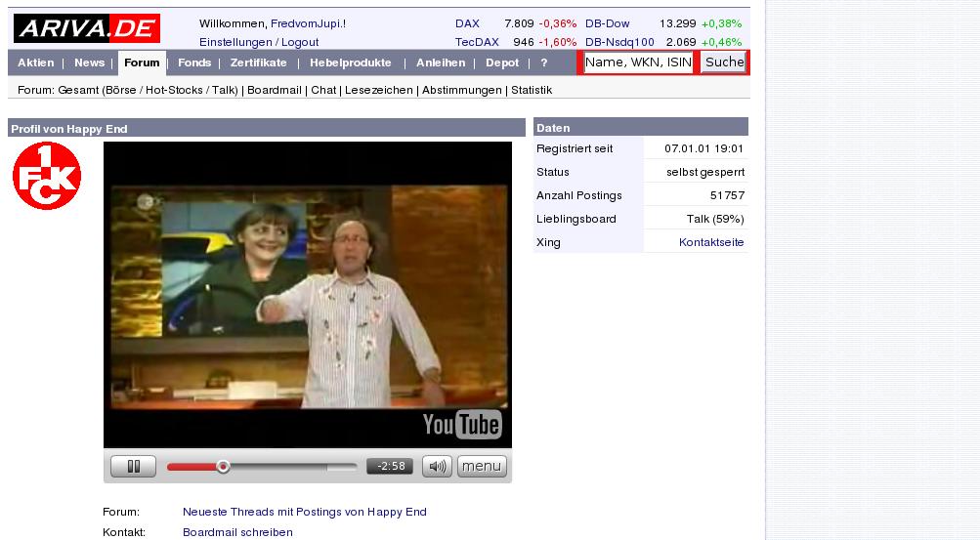Open the Anleihen menu
Viewport: 980px width, 540px height.
[x=441, y=62]
